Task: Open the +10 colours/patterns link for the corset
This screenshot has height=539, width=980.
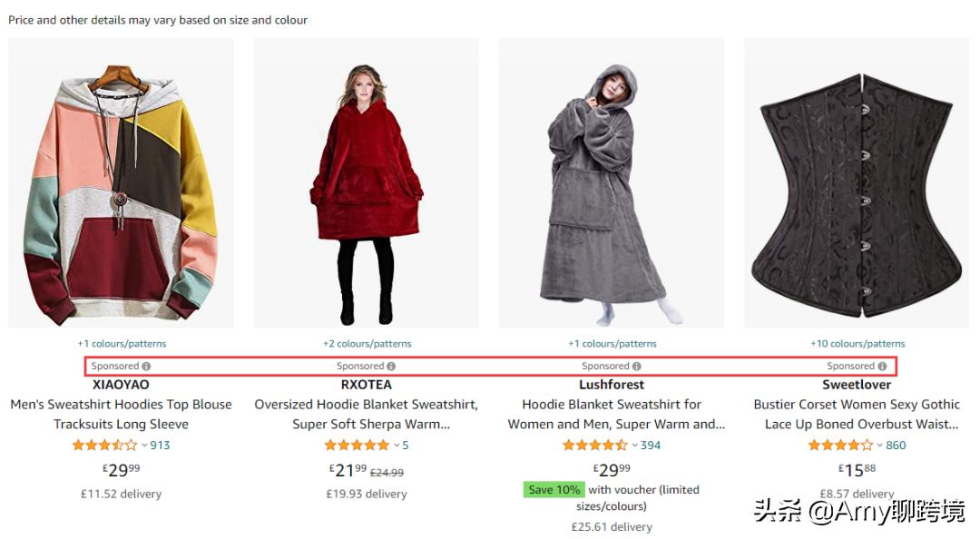Action: [857, 344]
